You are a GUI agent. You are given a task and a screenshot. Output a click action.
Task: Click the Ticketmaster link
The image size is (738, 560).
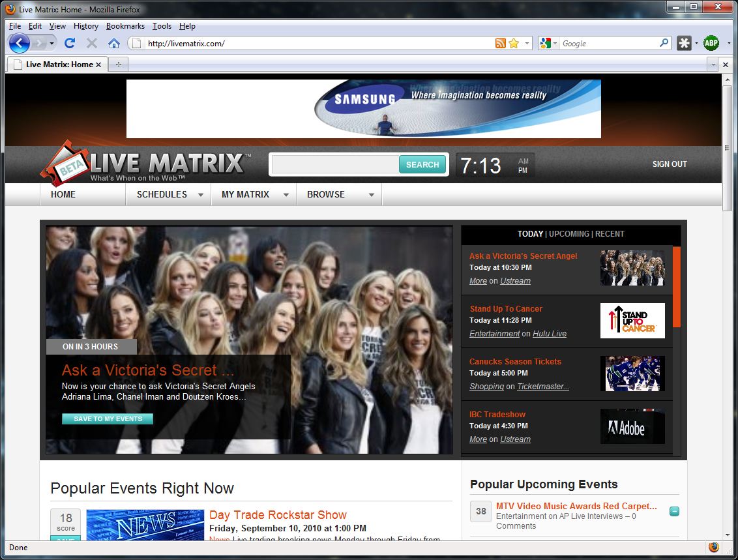click(542, 387)
